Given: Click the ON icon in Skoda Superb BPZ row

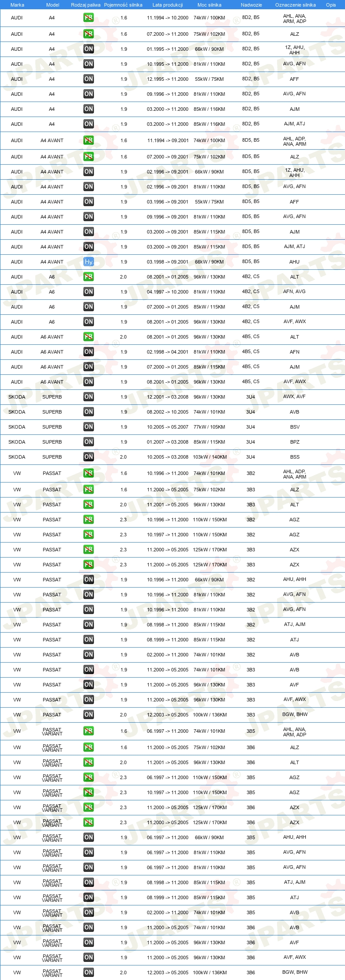Looking at the screenshot, I should 89,442.
